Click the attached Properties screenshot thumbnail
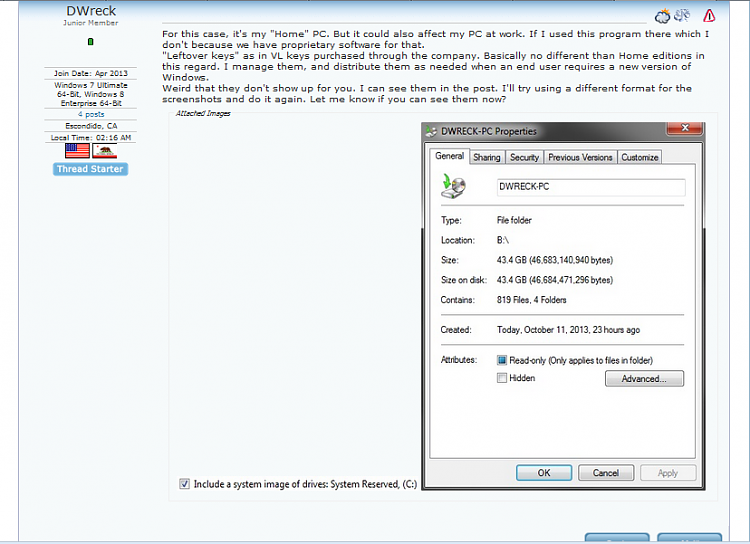Image resolution: width=750 pixels, height=544 pixels. click(563, 306)
